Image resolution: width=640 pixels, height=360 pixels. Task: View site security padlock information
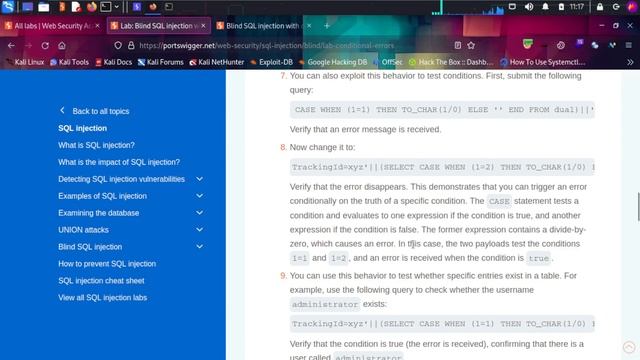pyautogui.click(x=131, y=45)
